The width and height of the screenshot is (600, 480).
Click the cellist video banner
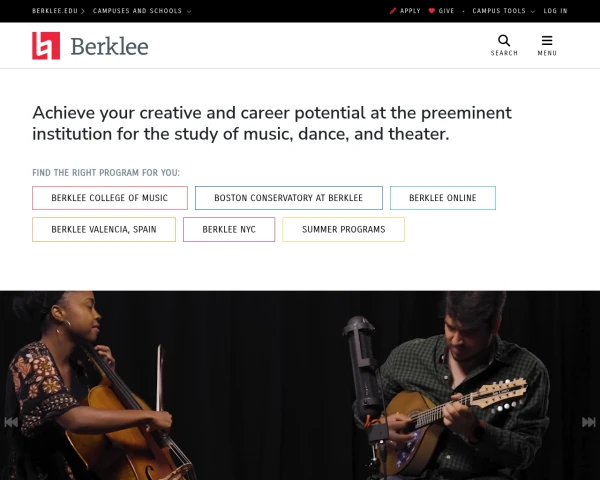coord(300,385)
